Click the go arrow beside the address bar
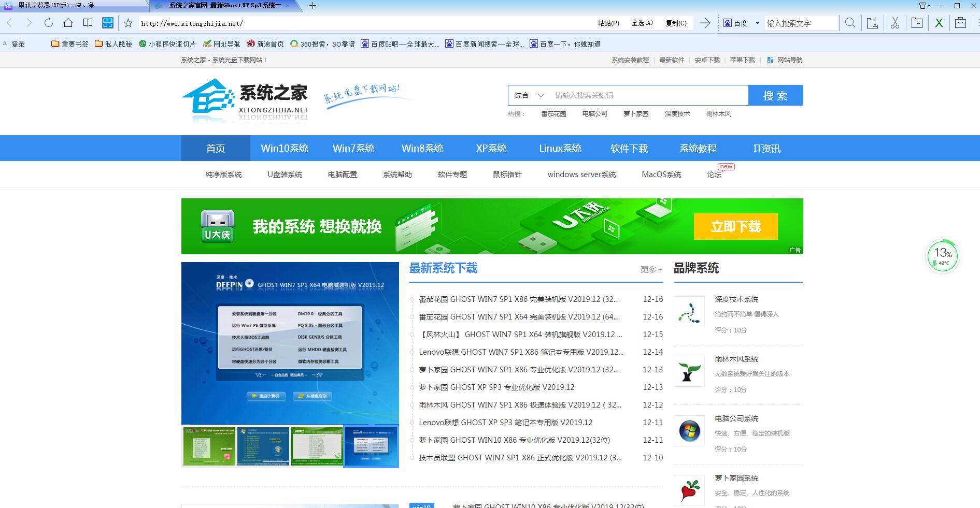 point(704,23)
